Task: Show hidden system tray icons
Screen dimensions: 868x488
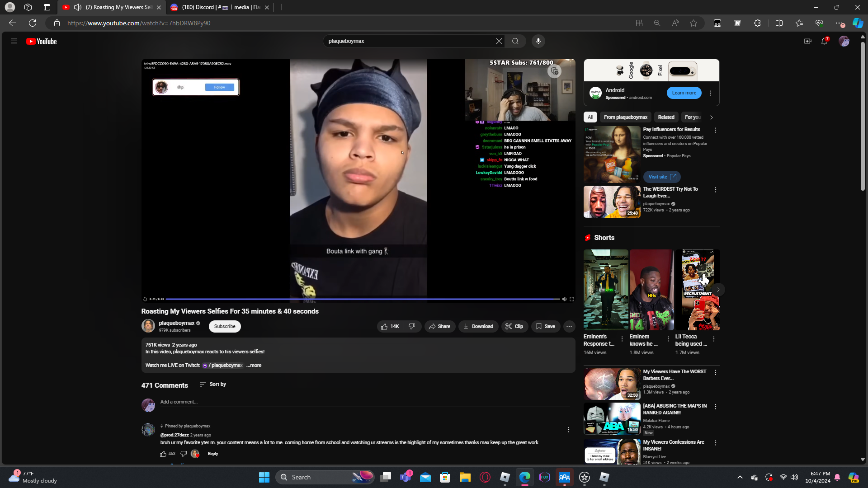Action: tap(740, 477)
